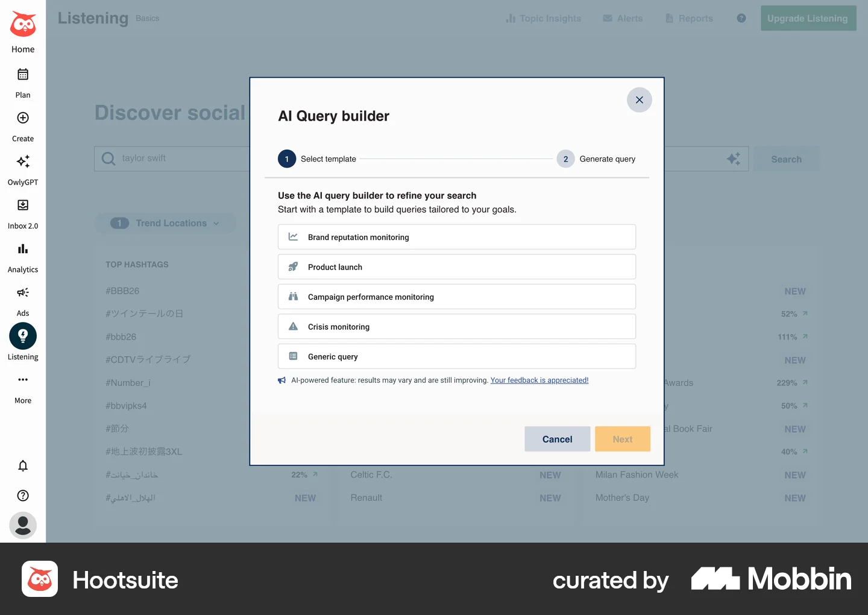Go to step 1 Select template
Viewport: 868px width, 615px height.
click(317, 159)
